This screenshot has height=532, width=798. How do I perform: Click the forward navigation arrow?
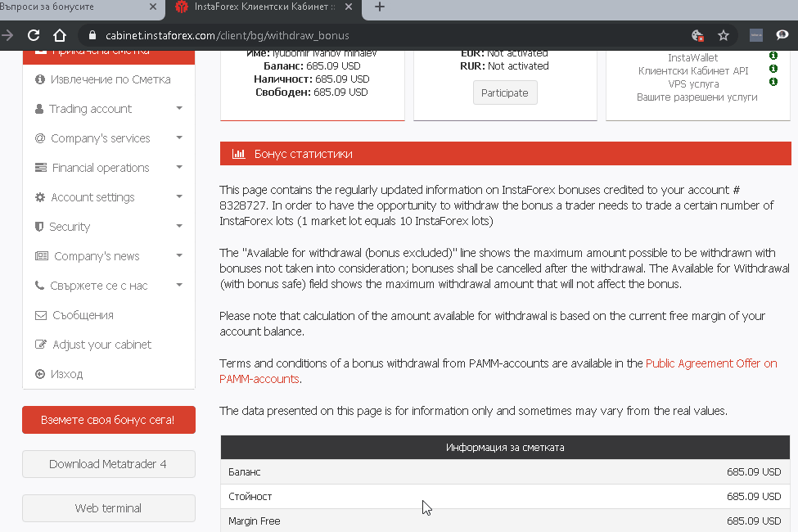[x=7, y=35]
